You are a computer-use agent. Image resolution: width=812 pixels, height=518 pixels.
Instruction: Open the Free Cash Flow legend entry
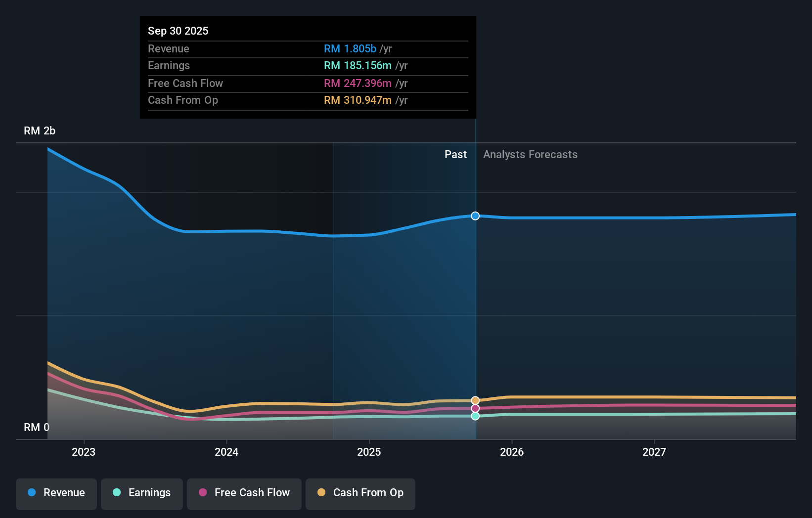(x=244, y=493)
